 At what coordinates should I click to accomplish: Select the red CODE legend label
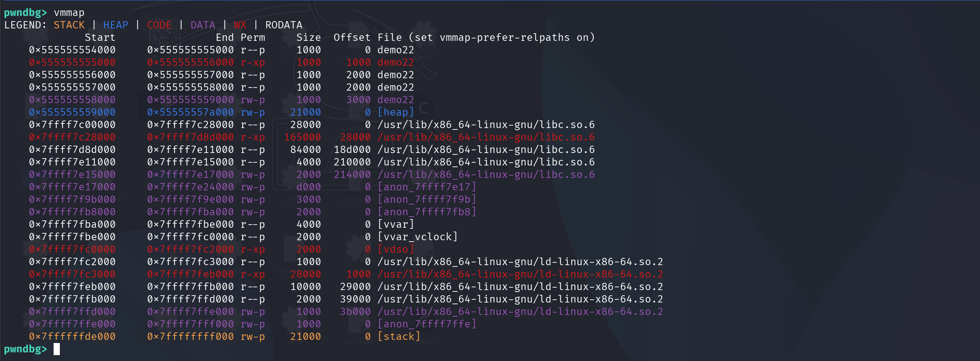point(159,25)
